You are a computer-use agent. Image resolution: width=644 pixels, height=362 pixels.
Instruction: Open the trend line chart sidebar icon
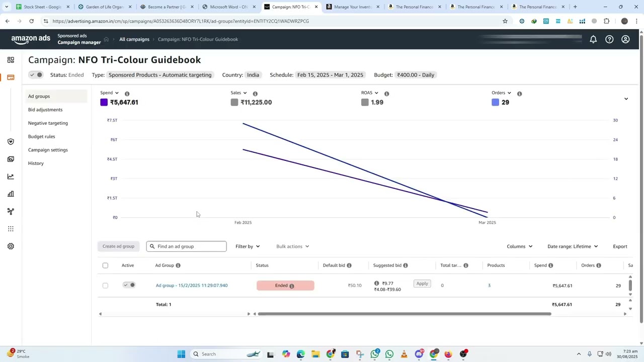pyautogui.click(x=11, y=176)
